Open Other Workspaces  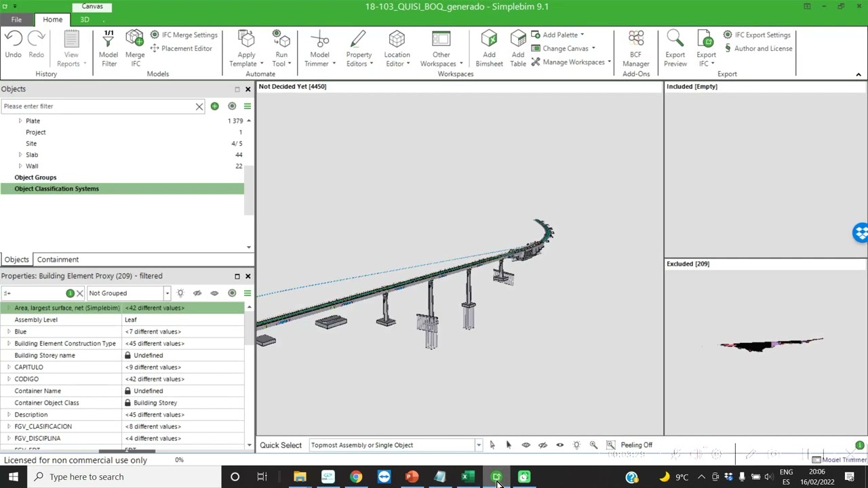(x=441, y=48)
